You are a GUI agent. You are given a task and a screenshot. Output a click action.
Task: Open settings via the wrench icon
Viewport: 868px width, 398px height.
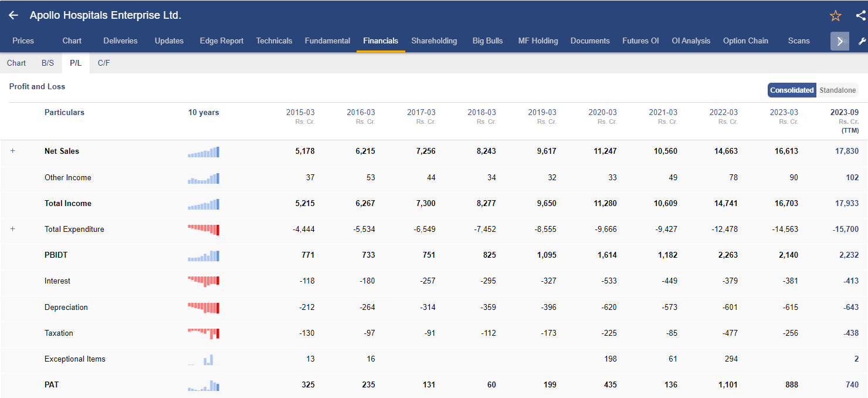tap(862, 41)
